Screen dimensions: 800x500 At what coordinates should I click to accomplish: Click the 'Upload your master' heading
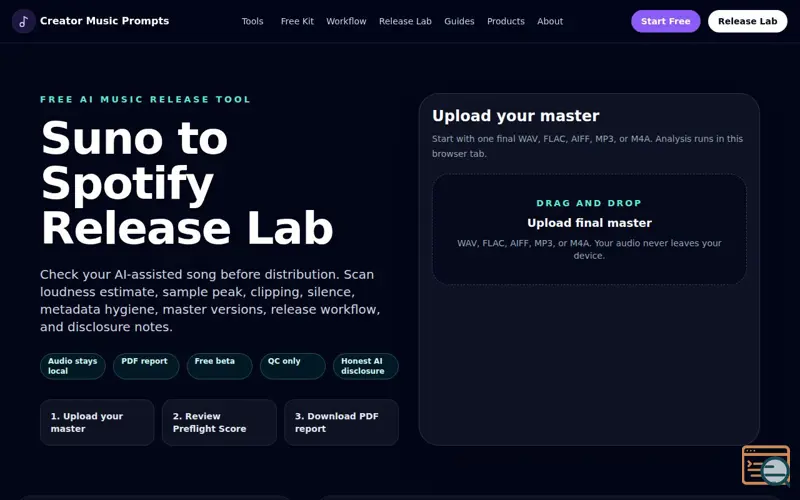pos(515,116)
